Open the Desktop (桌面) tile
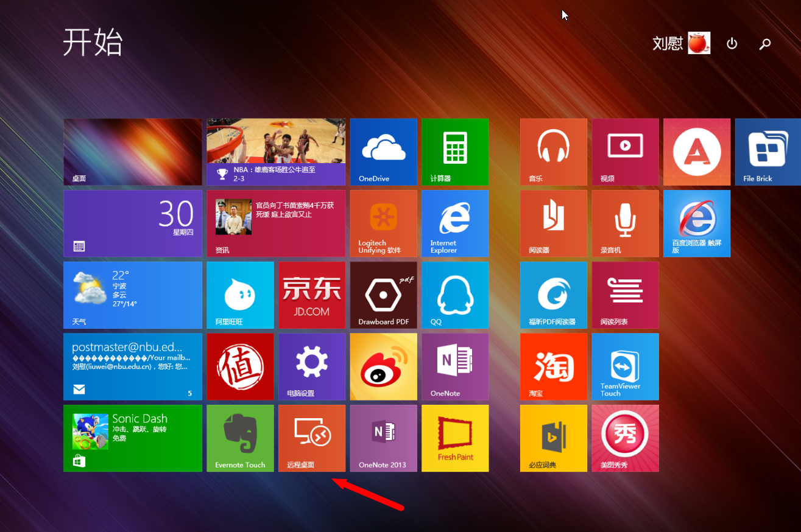Image resolution: width=801 pixels, height=532 pixels. click(133, 152)
